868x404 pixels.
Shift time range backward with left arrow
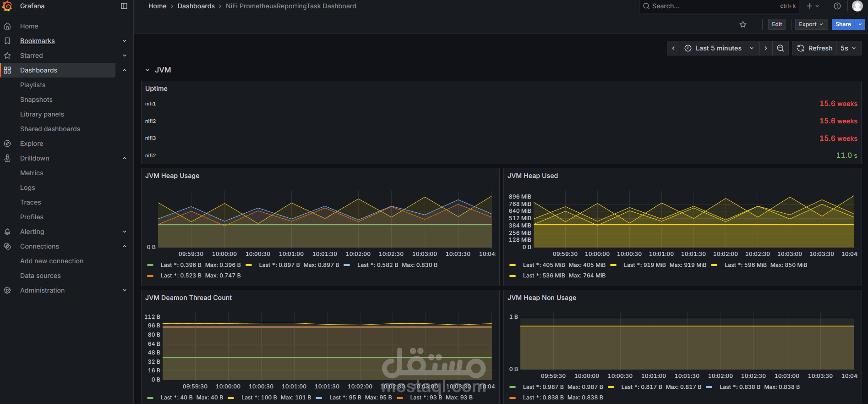[673, 48]
